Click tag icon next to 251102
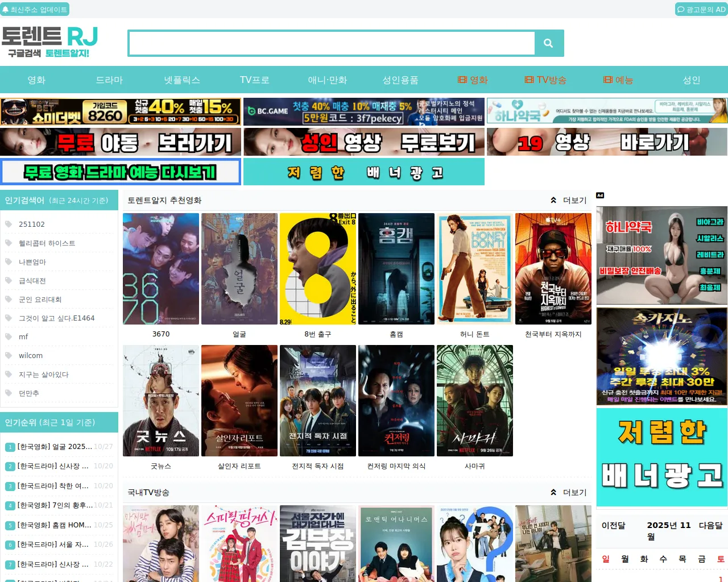This screenshot has height=582, width=728. (x=9, y=224)
